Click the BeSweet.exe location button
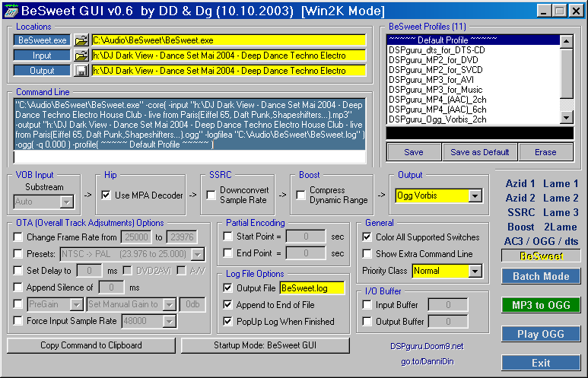Viewport: 588px width, 378px height. pos(42,40)
